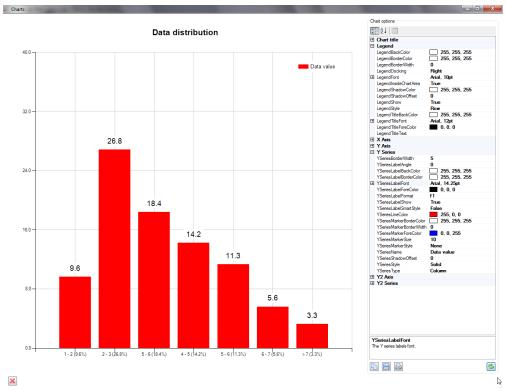Image resolution: width=506 pixels, height=391 pixels.
Task: Click the tallest bar labeled 26.8
Action: click(x=114, y=249)
